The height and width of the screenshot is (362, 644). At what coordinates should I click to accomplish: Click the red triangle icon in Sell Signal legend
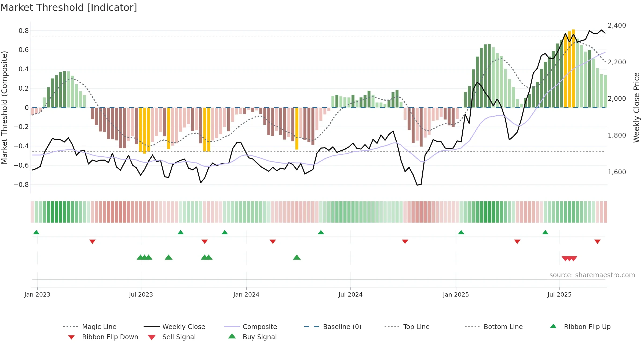pyautogui.click(x=152, y=337)
